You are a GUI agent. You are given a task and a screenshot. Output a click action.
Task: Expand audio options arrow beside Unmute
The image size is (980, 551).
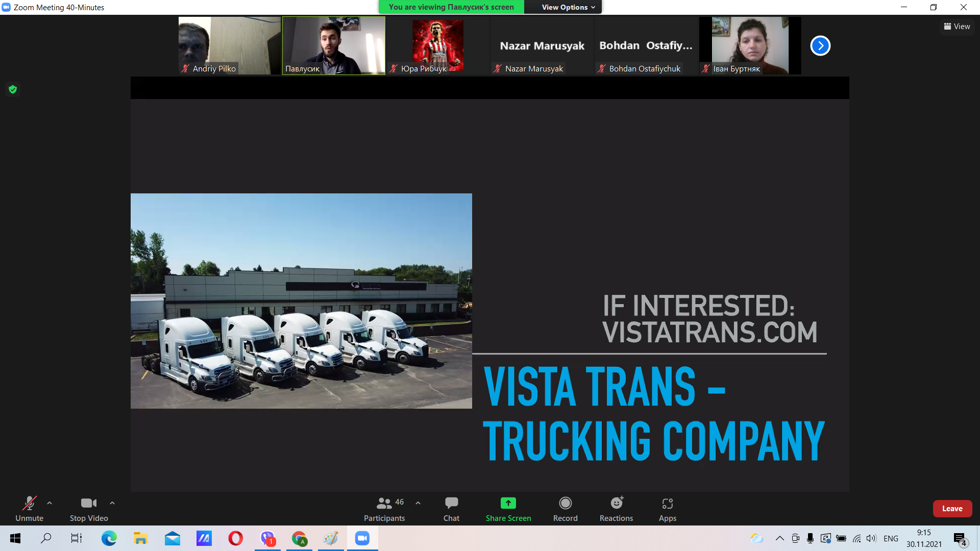(50, 503)
